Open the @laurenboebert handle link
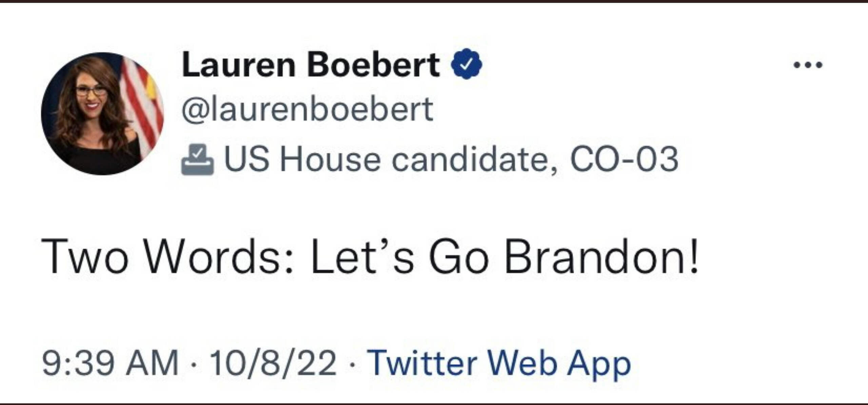The image size is (868, 405). pos(307,109)
